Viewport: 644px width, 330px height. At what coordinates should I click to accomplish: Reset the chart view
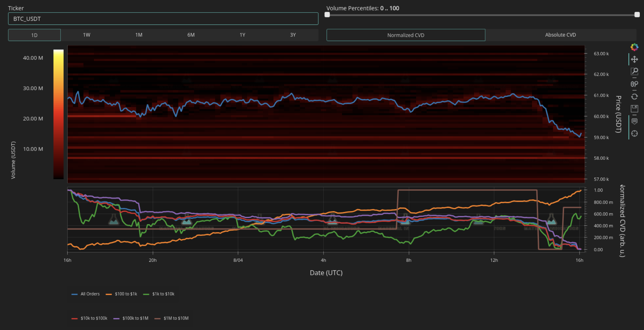[635, 96]
